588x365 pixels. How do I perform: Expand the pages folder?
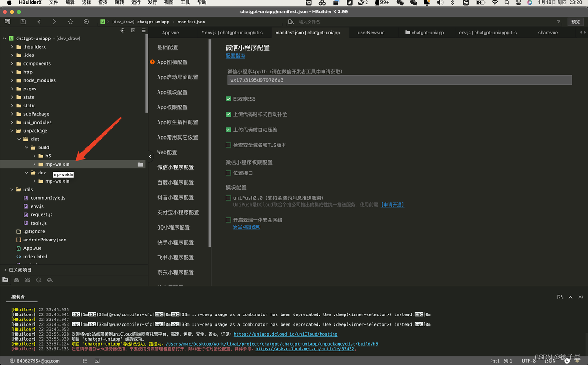12,89
